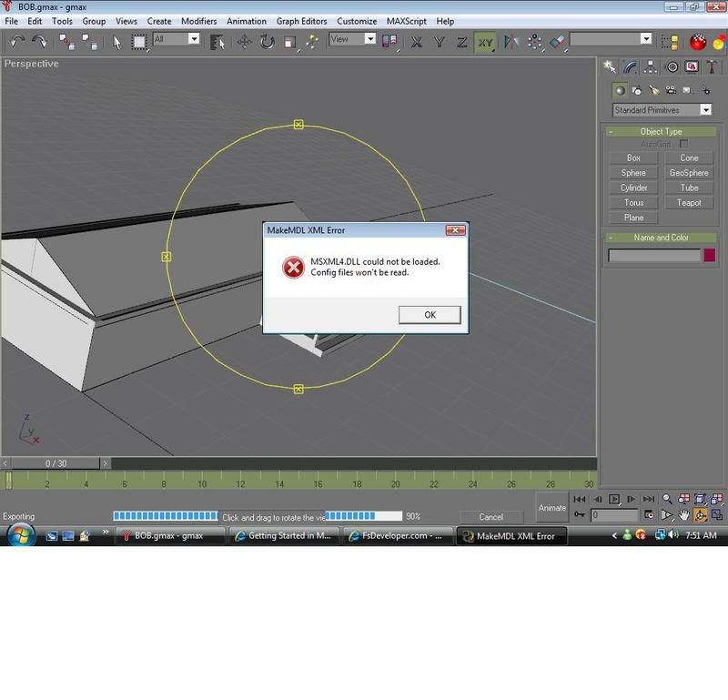Click OK in the MakeMDL error dialog
Screen dimensions: 728x700
[430, 314]
